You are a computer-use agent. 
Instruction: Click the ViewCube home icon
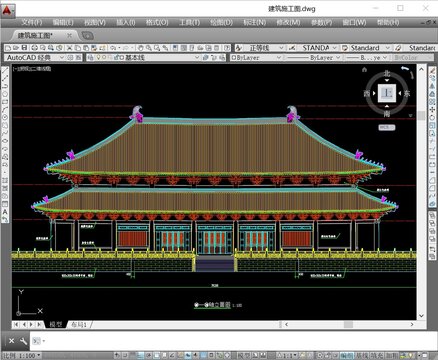pyautogui.click(x=364, y=69)
